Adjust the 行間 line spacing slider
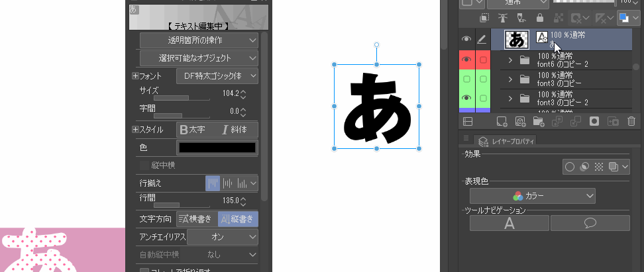644x272 pixels. pyautogui.click(x=182, y=204)
